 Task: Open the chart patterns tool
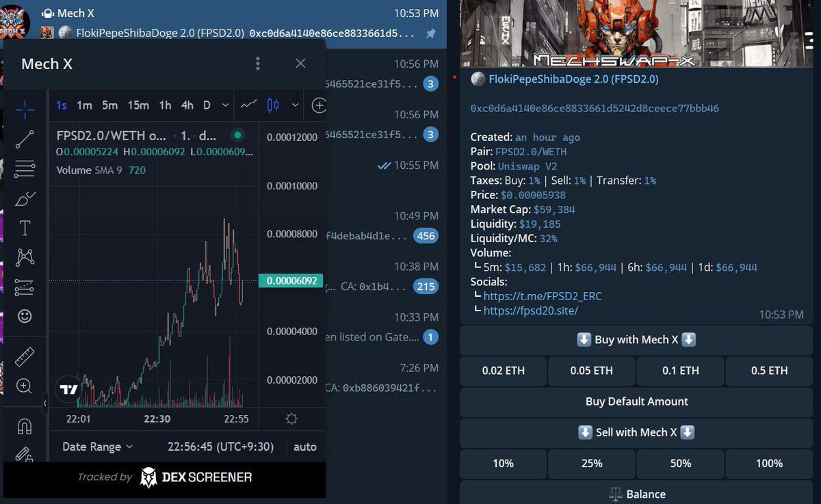pos(25,257)
